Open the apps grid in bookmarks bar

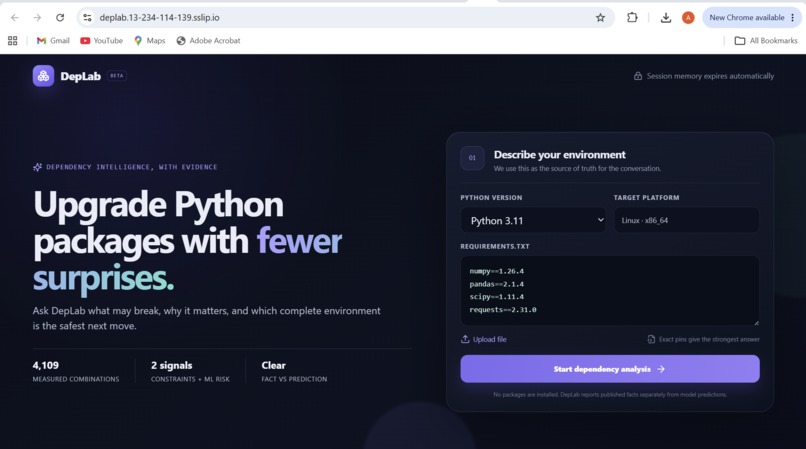(13, 41)
